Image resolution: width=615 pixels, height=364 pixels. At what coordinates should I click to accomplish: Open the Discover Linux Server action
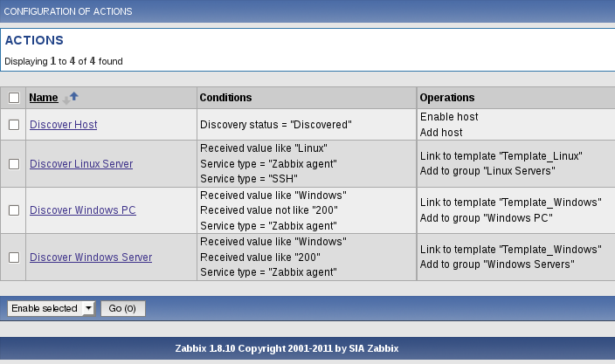click(x=81, y=164)
